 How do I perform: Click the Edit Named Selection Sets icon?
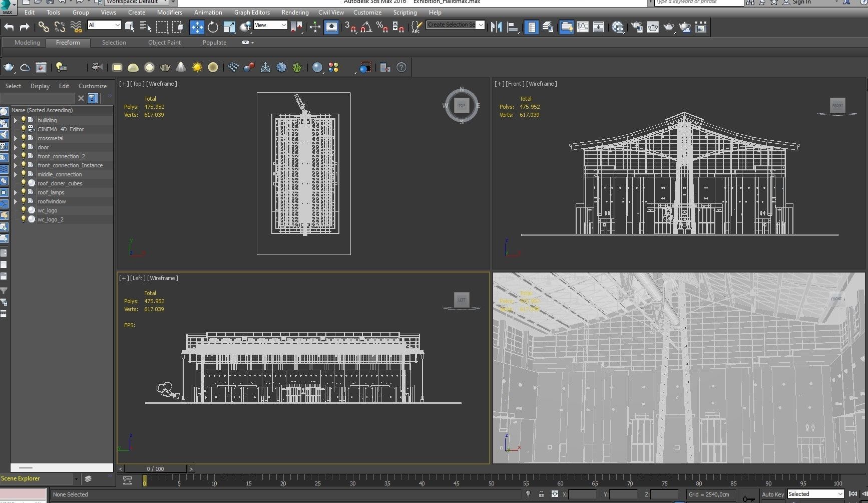(416, 27)
